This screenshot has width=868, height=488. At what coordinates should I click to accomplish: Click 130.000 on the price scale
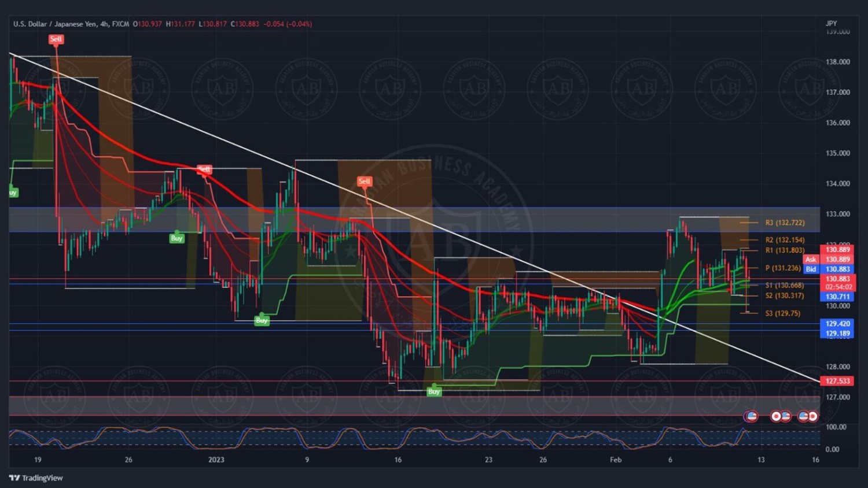[x=838, y=306]
